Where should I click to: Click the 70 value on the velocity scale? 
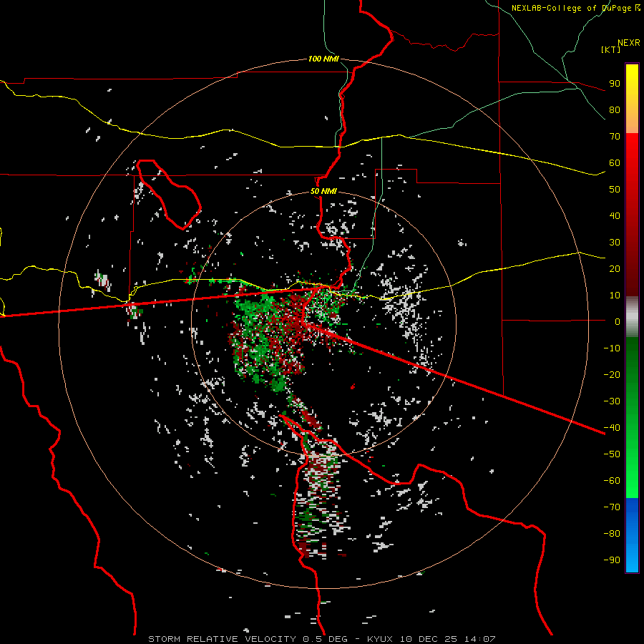click(x=615, y=137)
